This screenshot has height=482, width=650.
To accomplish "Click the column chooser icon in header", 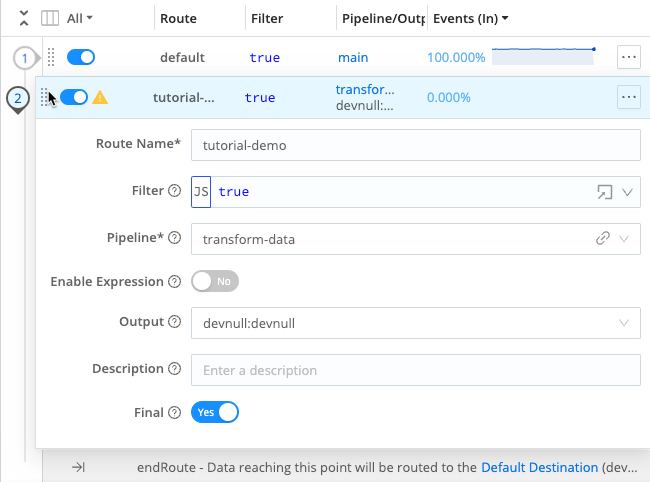I will (x=49, y=18).
